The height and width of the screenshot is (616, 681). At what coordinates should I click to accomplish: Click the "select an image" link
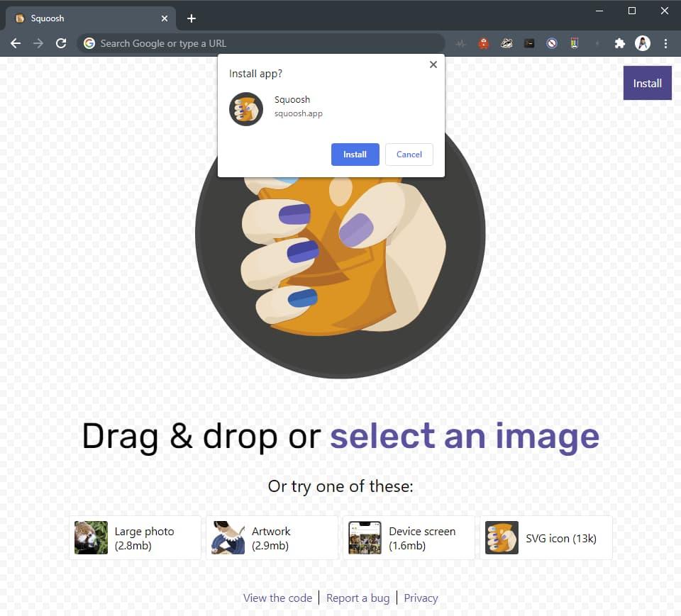click(465, 436)
